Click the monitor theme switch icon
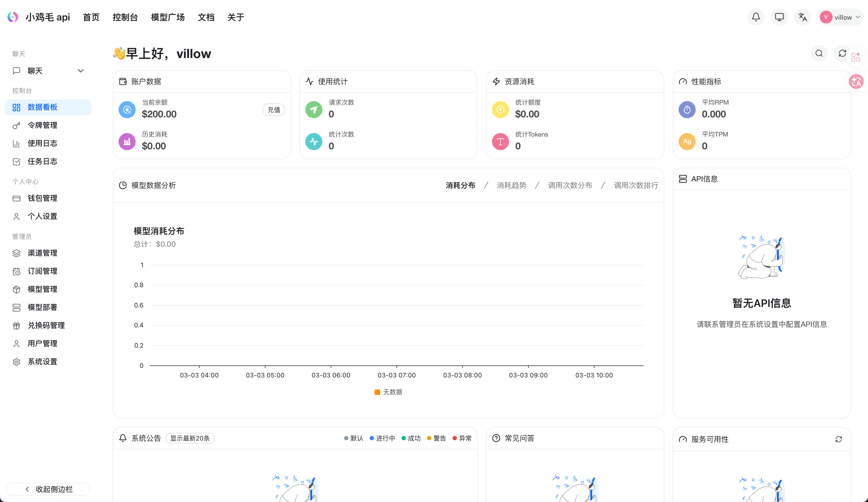 pos(779,17)
